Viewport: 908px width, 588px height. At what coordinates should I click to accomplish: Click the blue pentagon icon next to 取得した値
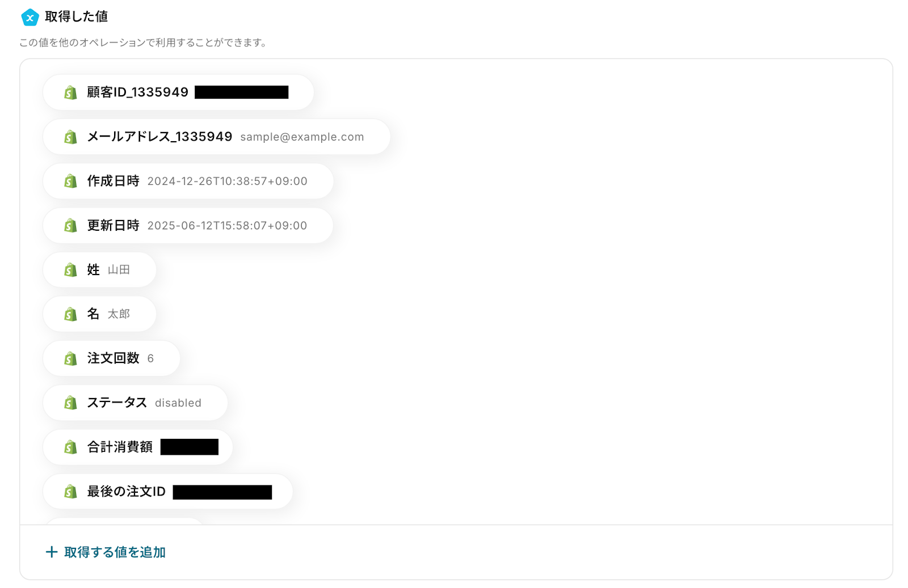click(30, 18)
